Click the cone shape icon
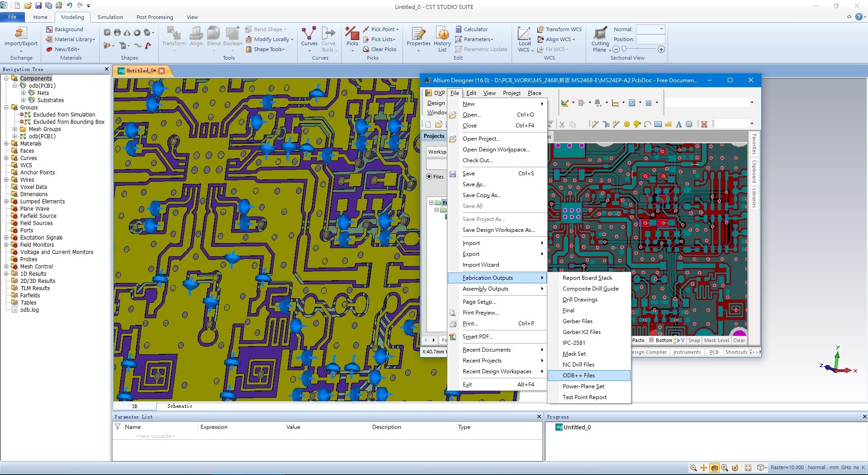868x475 pixels. (127, 32)
